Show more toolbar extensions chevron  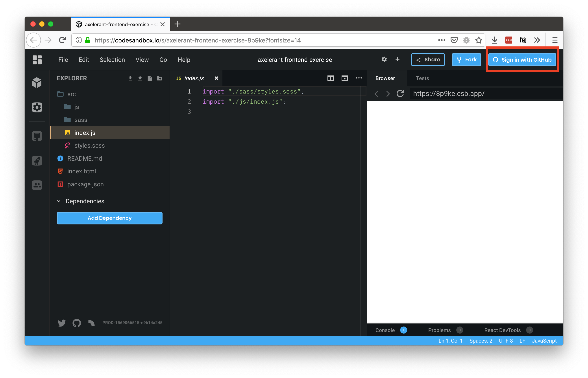(x=537, y=40)
